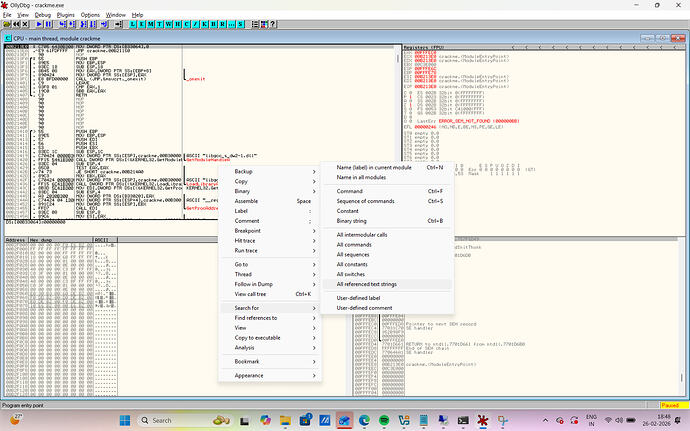Screen dimensions: 690x431
Task: Open Memory map with M button
Action: pyautogui.click(x=150, y=24)
